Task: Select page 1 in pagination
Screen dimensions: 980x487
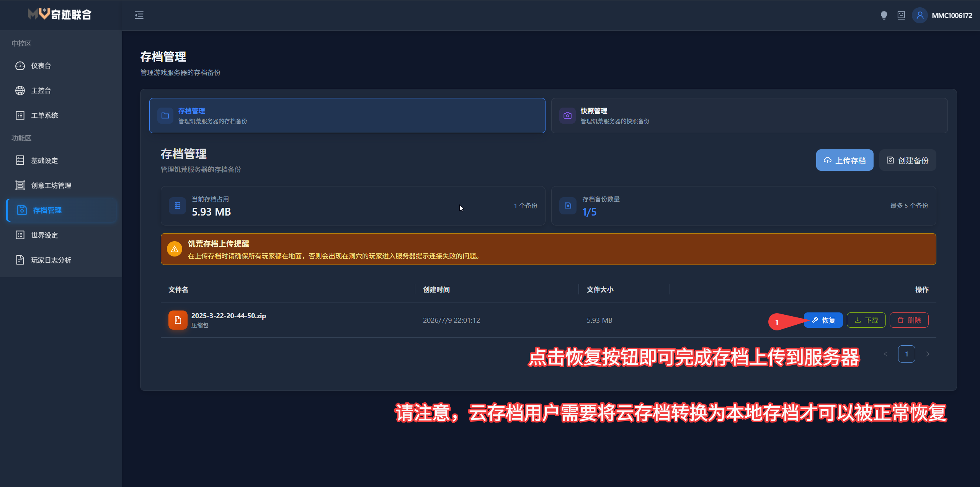Action: [x=906, y=354]
